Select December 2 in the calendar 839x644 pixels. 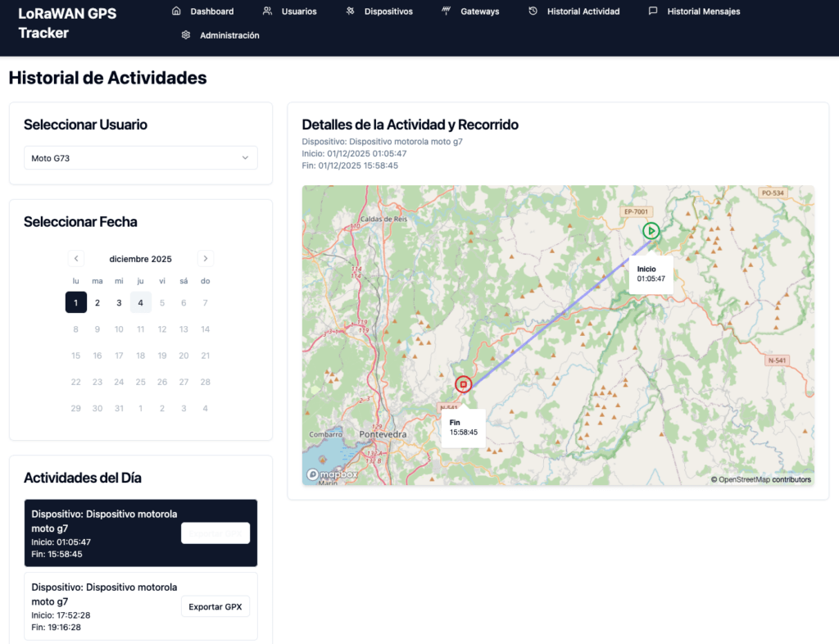tap(98, 303)
